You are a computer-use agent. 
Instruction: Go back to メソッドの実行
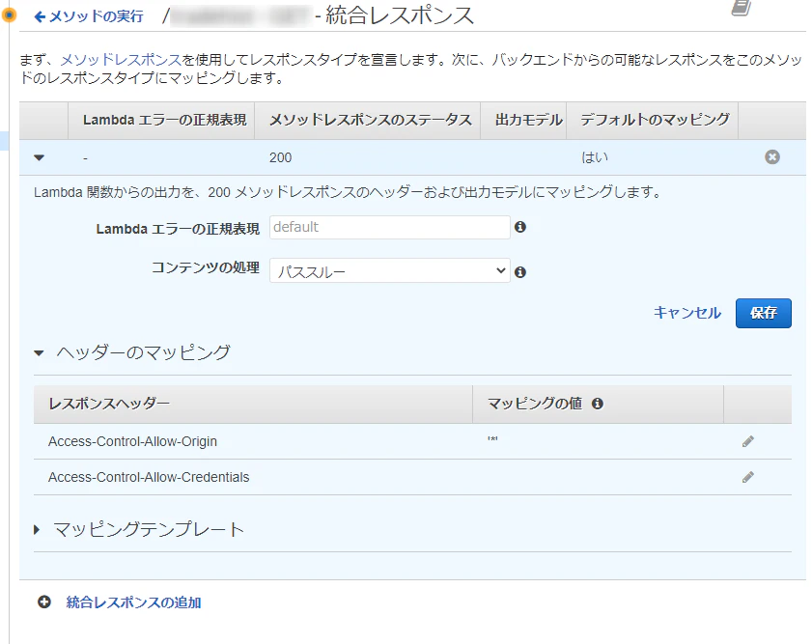pos(89,16)
